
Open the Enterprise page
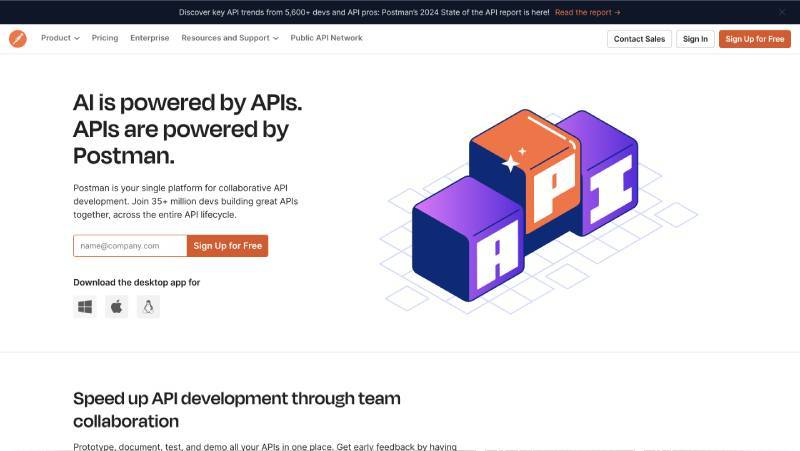(x=150, y=38)
